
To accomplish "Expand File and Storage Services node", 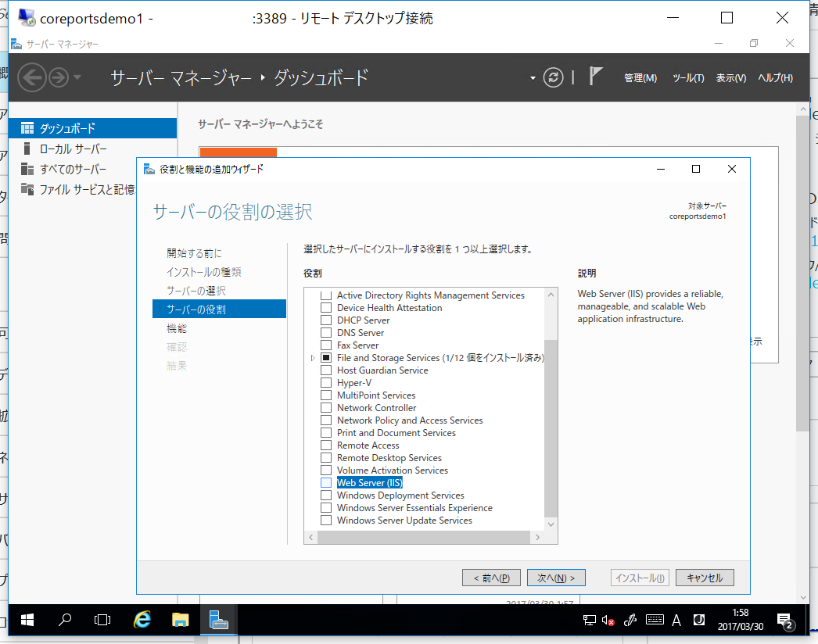I will point(313,358).
